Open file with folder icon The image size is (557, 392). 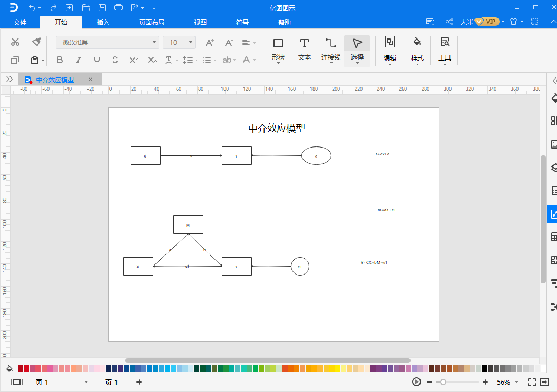(x=85, y=7)
